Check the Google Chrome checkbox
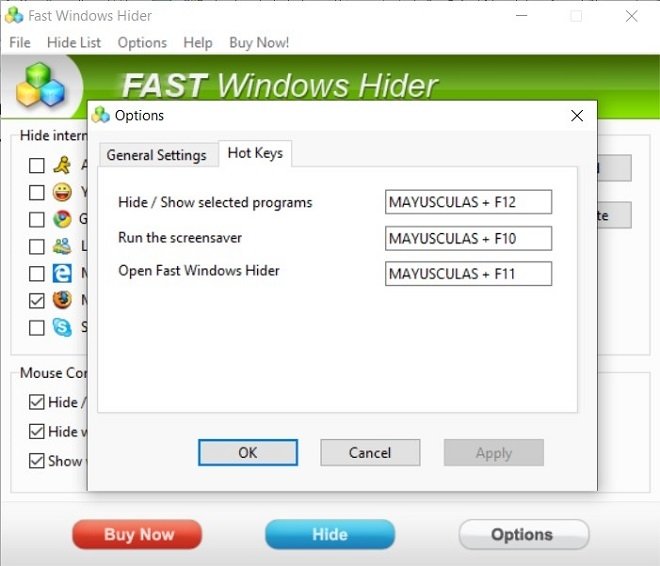This screenshot has height=566, width=660. pos(37,219)
